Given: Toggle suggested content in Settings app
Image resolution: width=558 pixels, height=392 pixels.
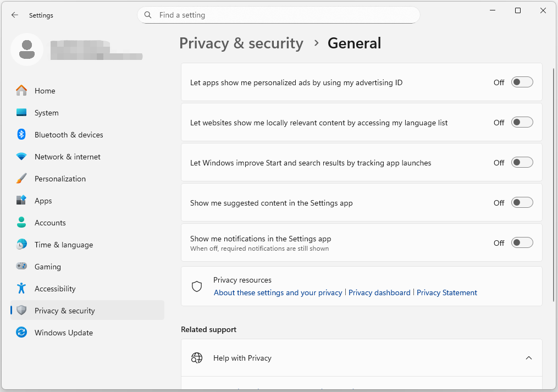Looking at the screenshot, I should (522, 202).
